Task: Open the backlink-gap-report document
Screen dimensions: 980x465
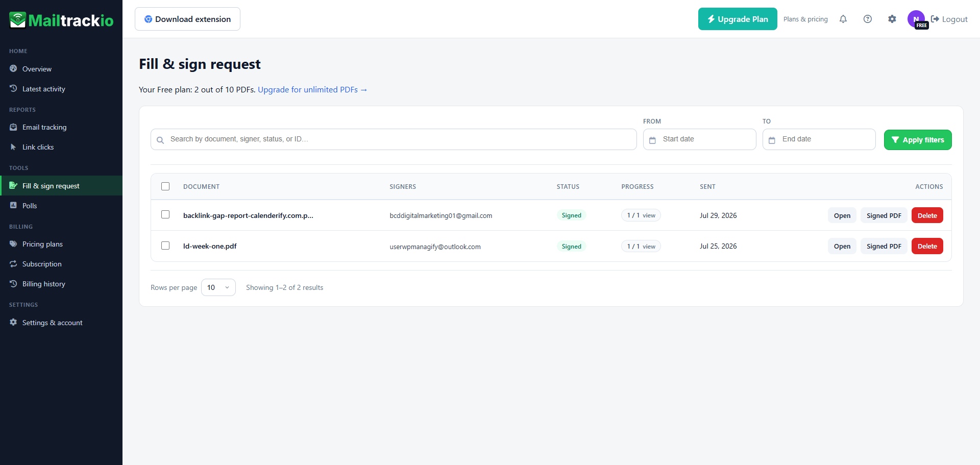Action: [842, 215]
